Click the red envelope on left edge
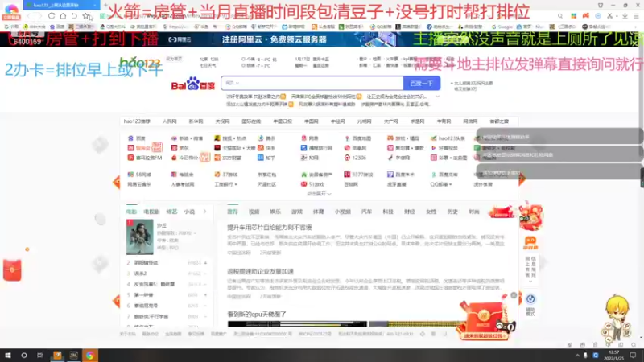 click(x=12, y=270)
